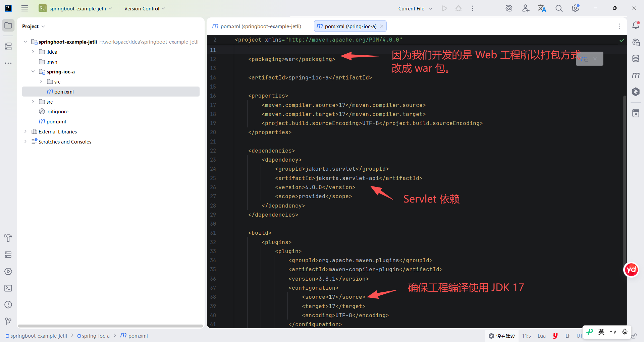Screen dimensions: 644x342
Task: Open the Current File run configuration dropdown
Action: point(415,8)
